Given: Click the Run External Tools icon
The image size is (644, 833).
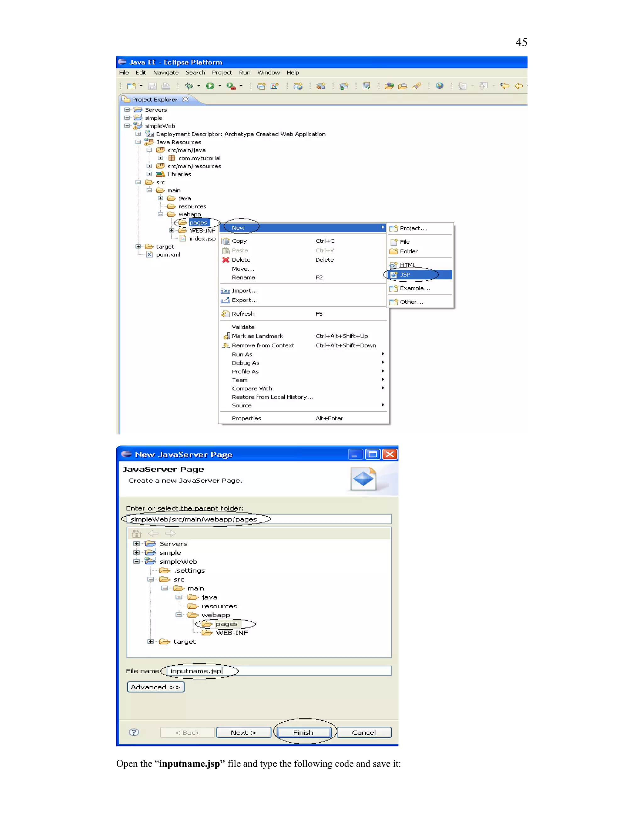Looking at the screenshot, I should tap(231, 86).
